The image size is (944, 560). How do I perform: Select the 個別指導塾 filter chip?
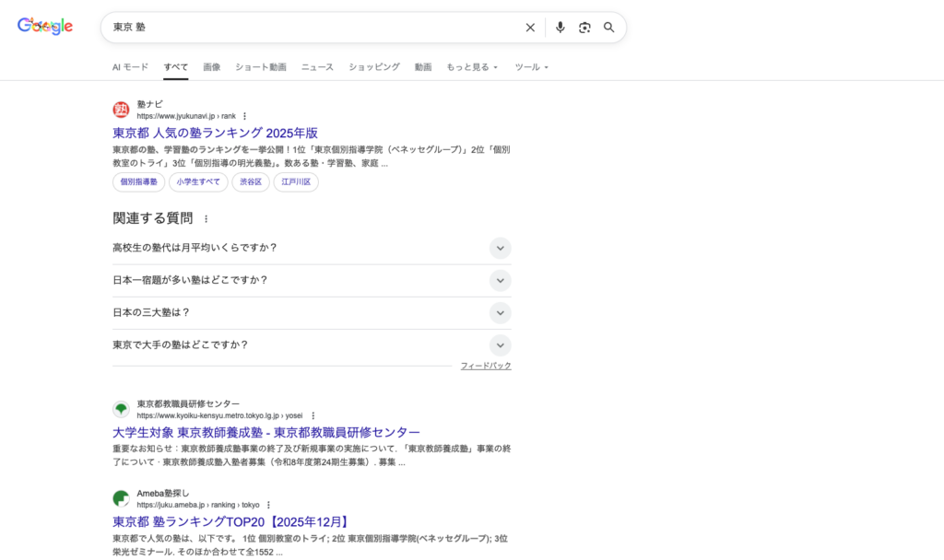137,181
